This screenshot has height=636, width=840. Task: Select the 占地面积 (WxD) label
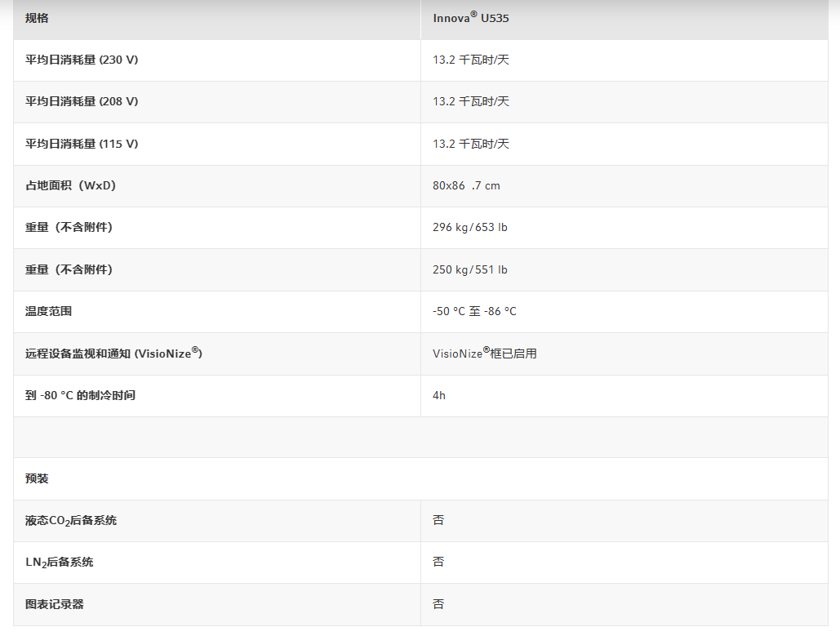pos(71,186)
